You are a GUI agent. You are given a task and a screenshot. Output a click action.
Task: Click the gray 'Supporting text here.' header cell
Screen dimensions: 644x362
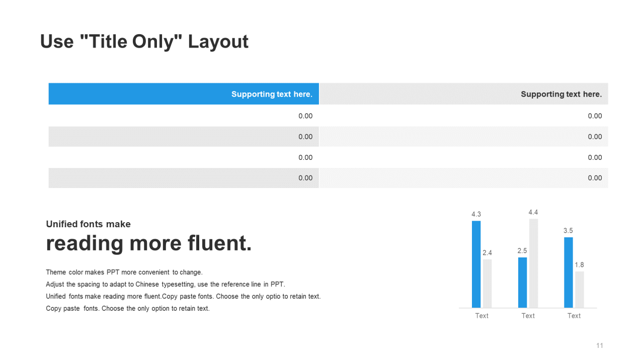[x=464, y=94]
